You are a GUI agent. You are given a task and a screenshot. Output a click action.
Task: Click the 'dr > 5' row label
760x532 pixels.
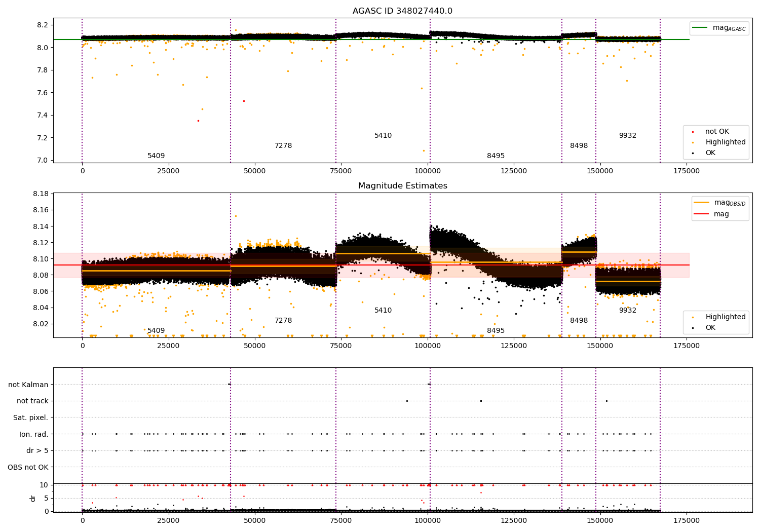[37, 451]
